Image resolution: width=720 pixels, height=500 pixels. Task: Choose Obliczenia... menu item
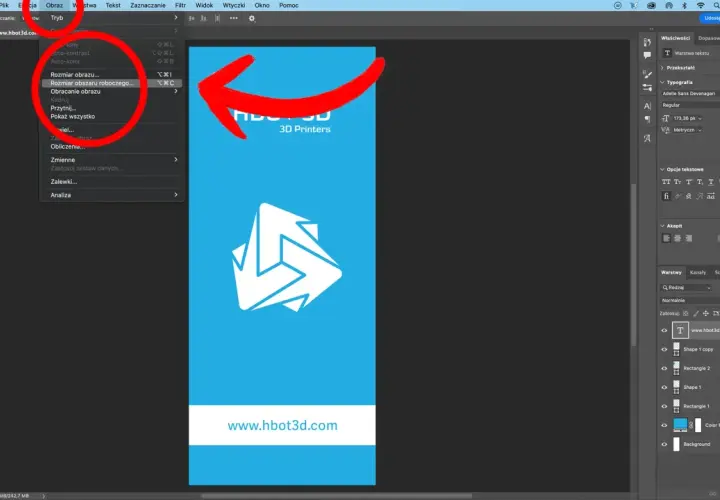pos(112,147)
